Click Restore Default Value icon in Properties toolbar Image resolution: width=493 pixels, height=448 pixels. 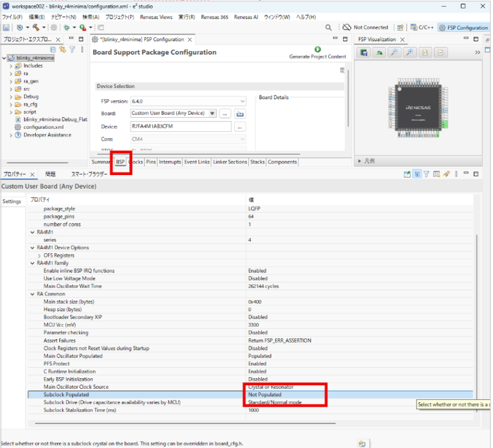tap(436, 174)
